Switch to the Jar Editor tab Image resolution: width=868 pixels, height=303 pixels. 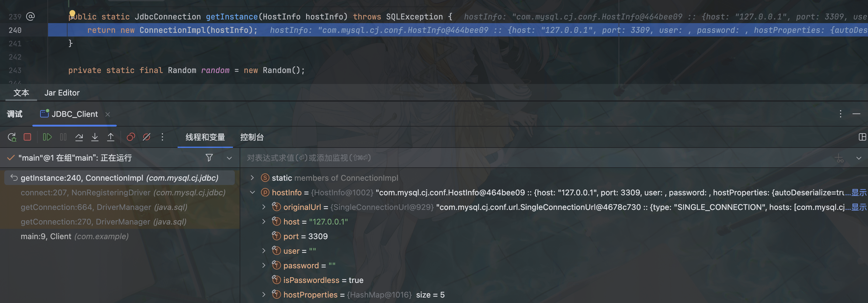click(62, 93)
